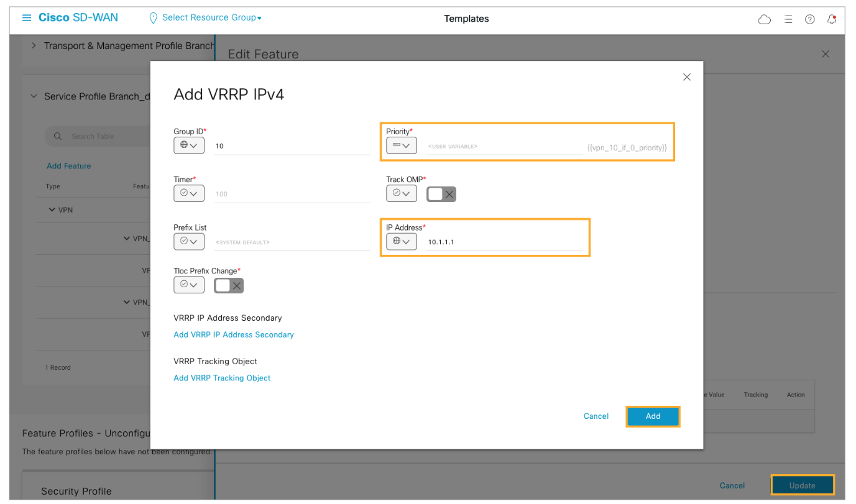Open the task list icon in header
Image resolution: width=856 pixels, height=504 pixels.
pos(788,19)
